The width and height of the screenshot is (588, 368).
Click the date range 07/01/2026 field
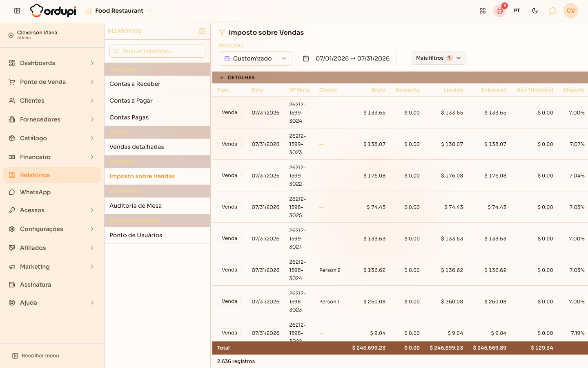(346, 58)
